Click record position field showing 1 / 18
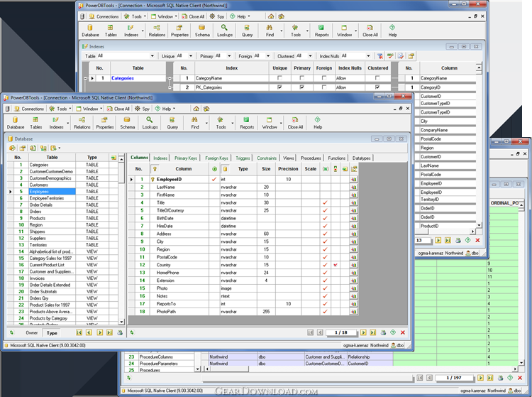The image size is (532, 397). (341, 332)
